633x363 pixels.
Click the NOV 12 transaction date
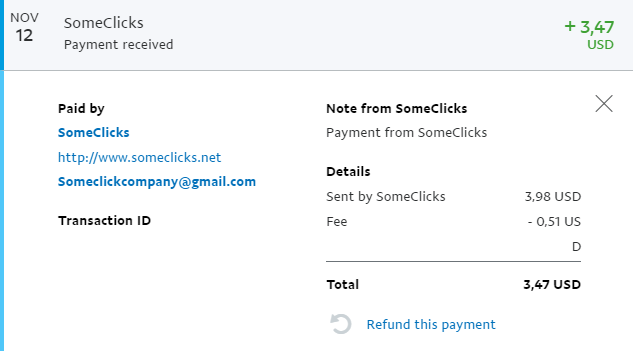point(24,27)
